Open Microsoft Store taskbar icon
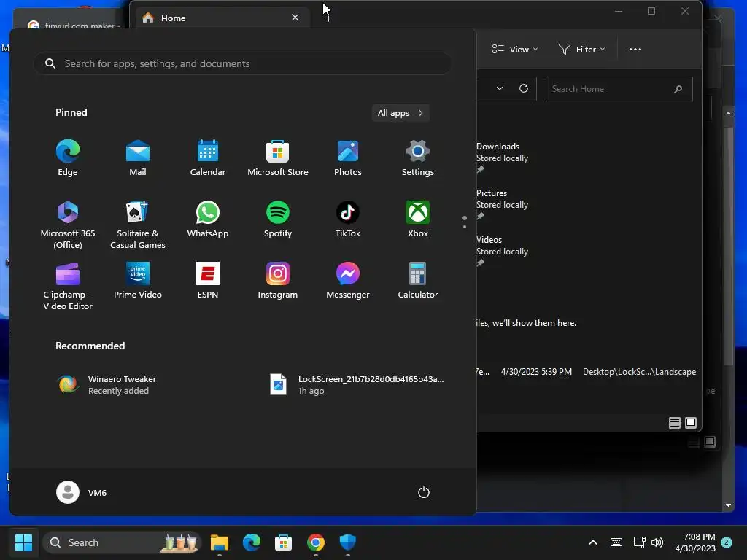Viewport: 747px width, 560px height. pyautogui.click(x=284, y=542)
